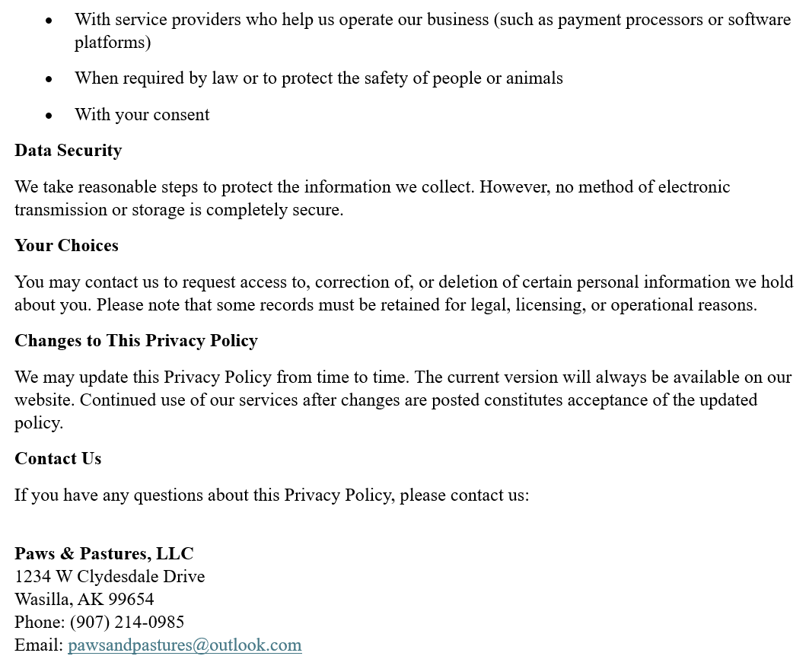This screenshot has width=809, height=672.
Task: Click the Paws & Pastures, LLC name
Action: tap(104, 553)
